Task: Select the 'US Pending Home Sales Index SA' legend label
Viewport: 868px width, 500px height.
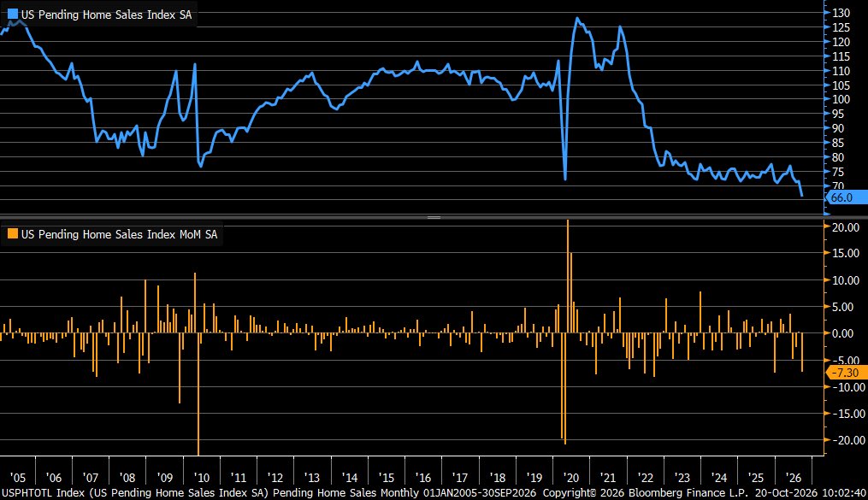Action: [106, 15]
